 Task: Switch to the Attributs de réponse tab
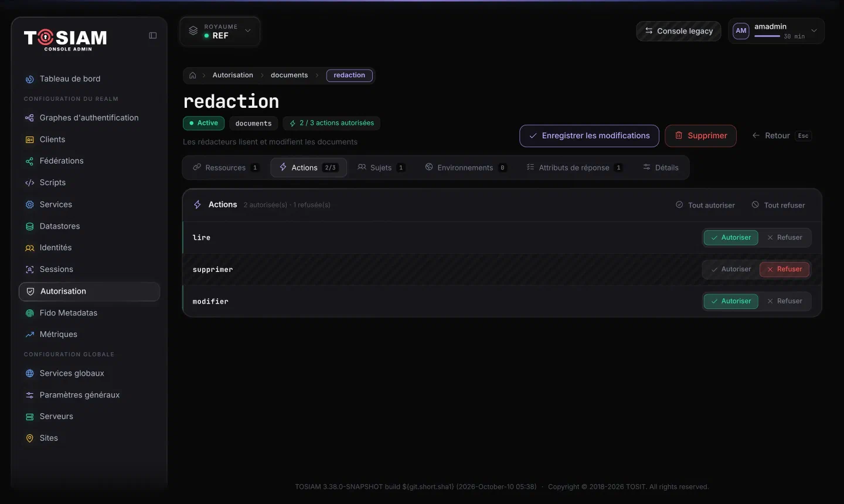tap(574, 168)
